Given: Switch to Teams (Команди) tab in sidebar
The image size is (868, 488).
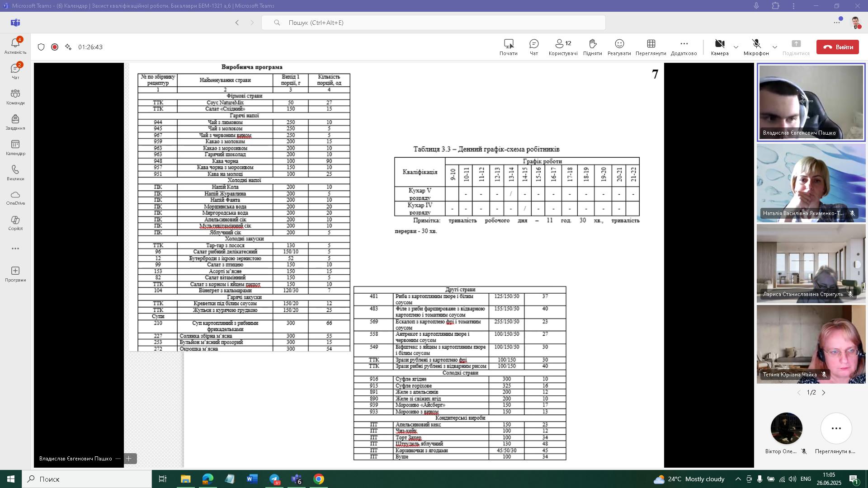Looking at the screenshot, I should pos(15,97).
